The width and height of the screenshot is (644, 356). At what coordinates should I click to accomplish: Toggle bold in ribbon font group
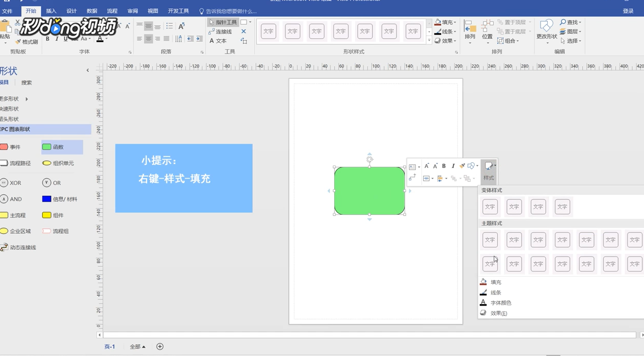tap(47, 39)
